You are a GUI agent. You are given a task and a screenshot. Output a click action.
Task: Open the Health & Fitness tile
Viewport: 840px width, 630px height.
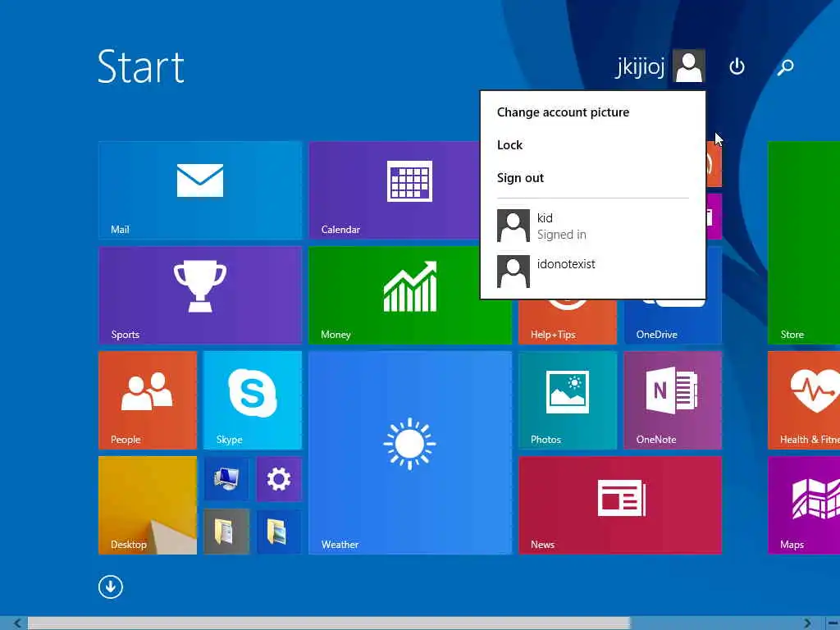pos(804,399)
